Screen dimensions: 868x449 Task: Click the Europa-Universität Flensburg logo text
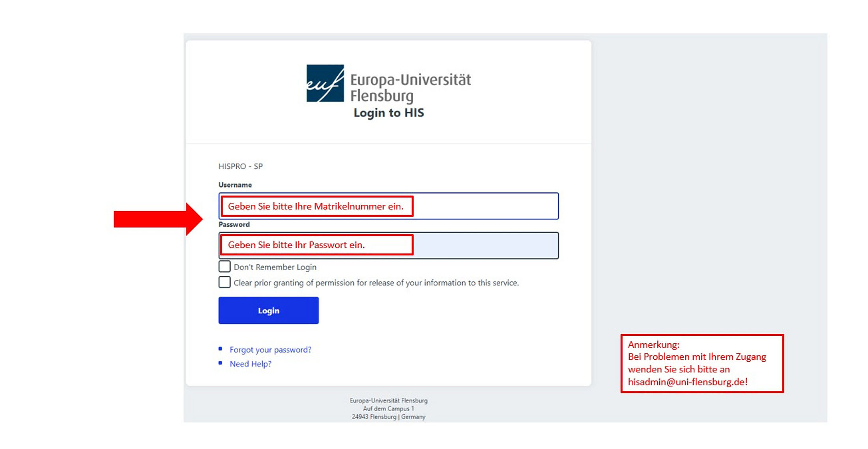(410, 88)
